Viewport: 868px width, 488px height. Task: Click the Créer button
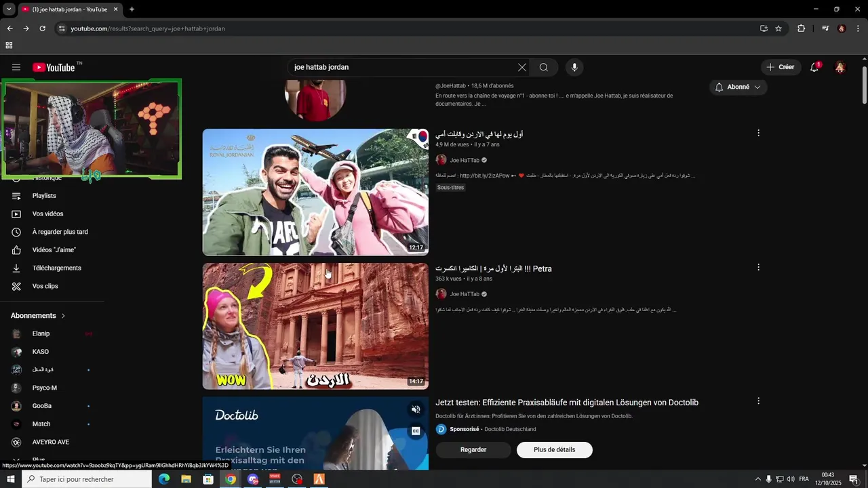click(x=781, y=67)
